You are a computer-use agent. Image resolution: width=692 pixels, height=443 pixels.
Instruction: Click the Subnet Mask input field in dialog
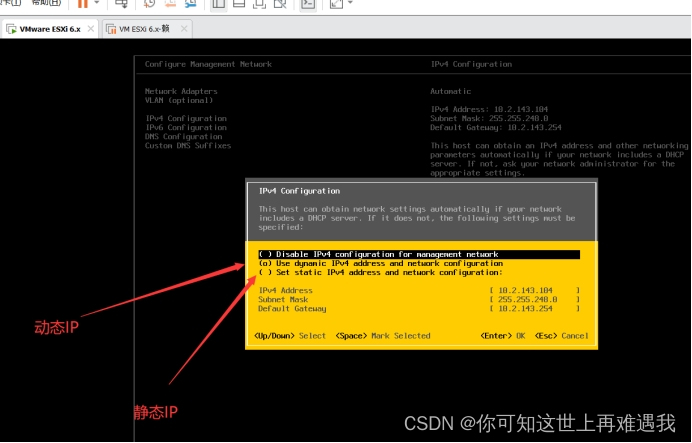[534, 299]
